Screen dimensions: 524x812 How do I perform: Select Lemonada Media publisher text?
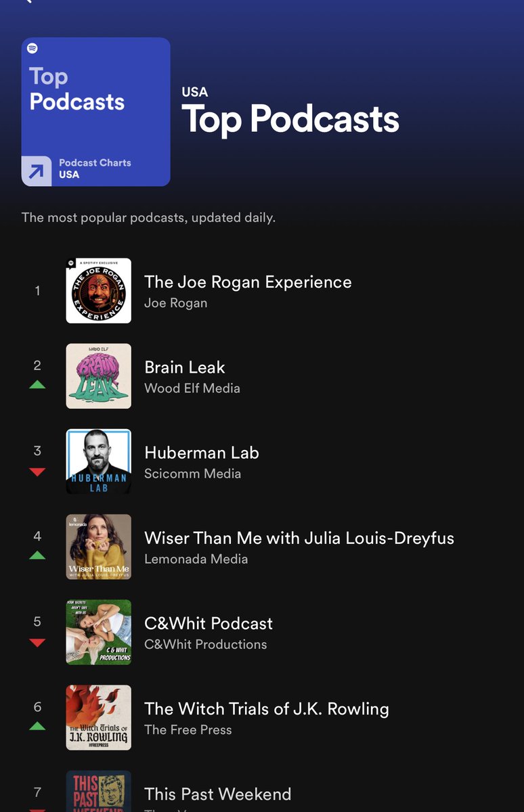click(196, 559)
